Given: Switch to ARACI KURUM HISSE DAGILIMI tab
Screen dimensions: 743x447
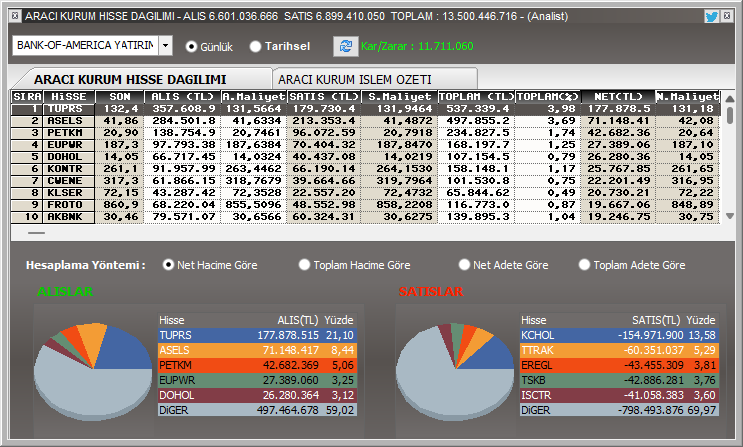Looking at the screenshot, I should pos(130,79).
